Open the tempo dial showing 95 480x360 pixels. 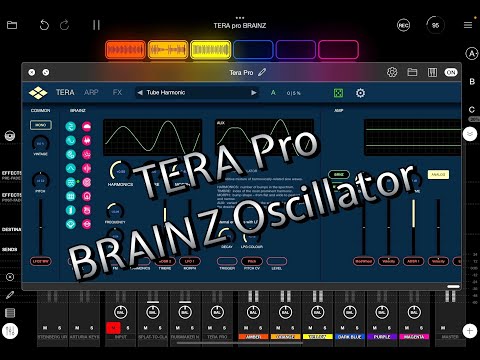pos(435,25)
